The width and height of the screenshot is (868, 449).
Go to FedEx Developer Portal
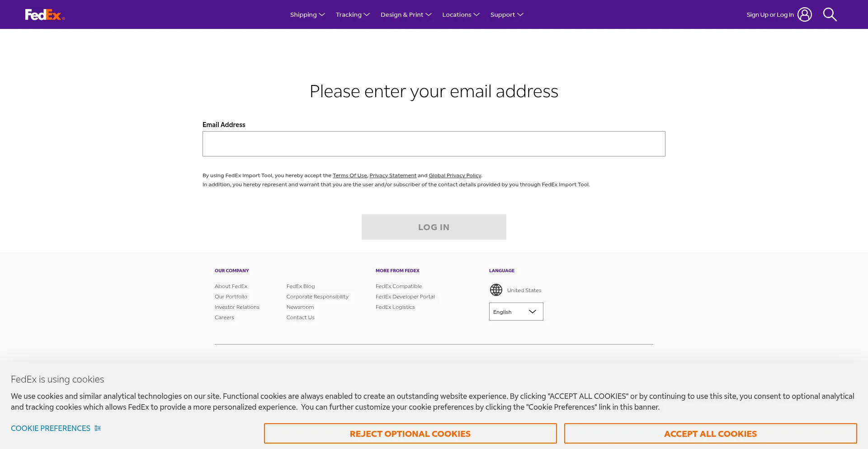(405, 297)
